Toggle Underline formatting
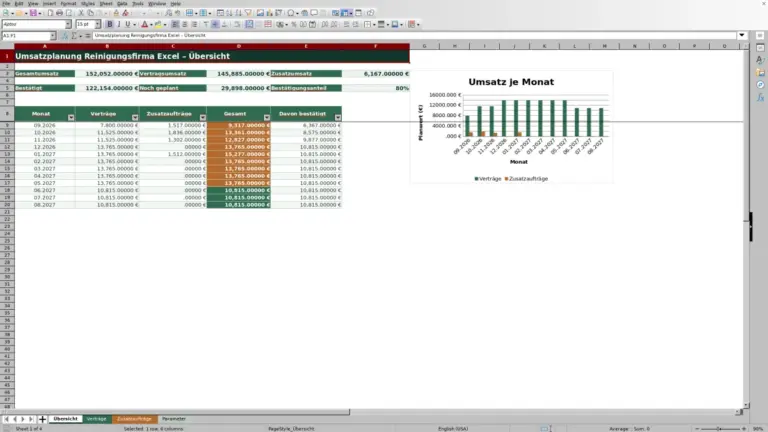Screen dimensions: 768x432 coord(128,24)
